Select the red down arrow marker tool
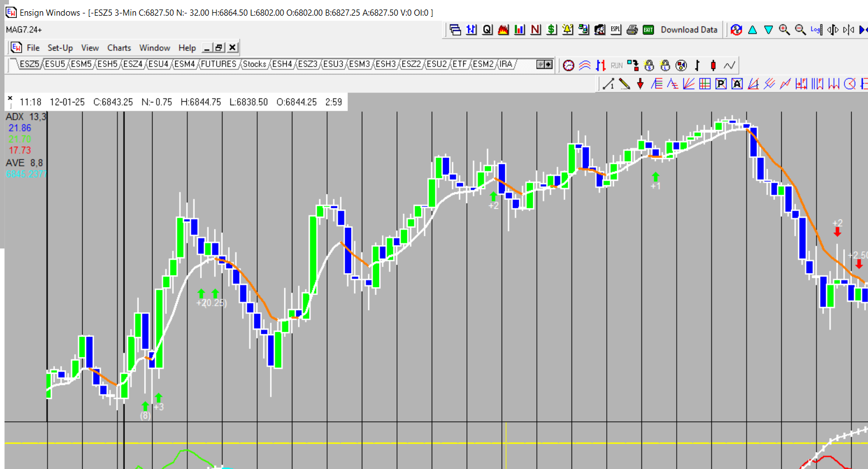This screenshot has width=868, height=469. (640, 84)
